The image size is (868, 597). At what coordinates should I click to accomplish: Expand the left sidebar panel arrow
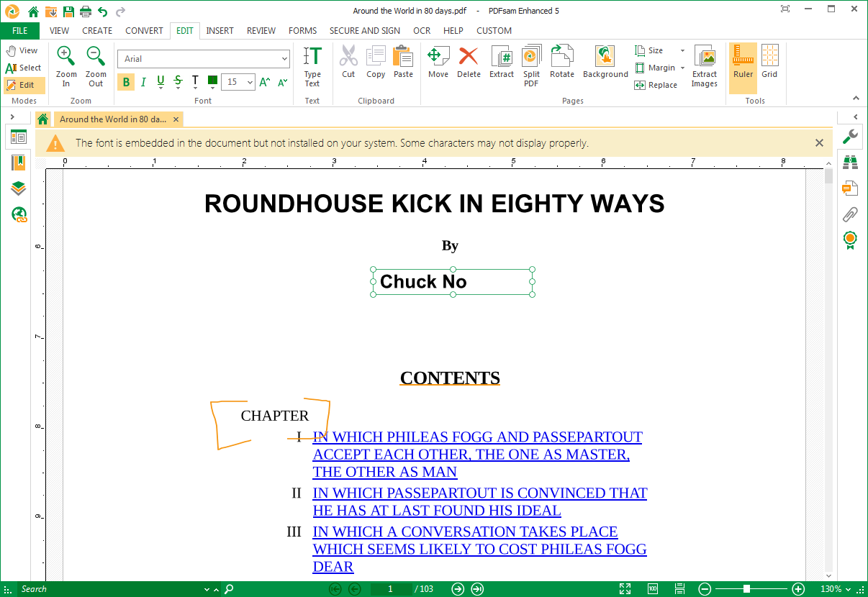point(13,117)
